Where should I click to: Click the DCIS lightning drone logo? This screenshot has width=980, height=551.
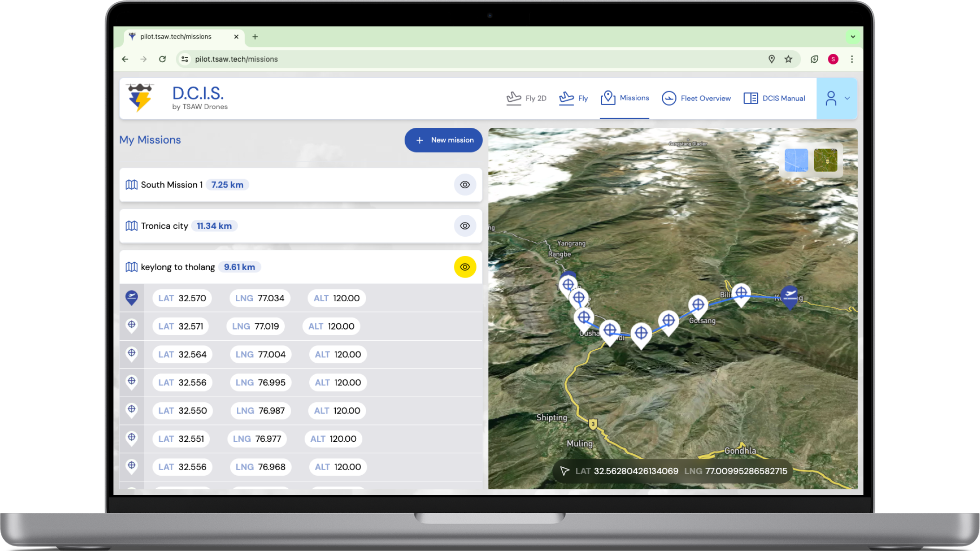pyautogui.click(x=140, y=97)
